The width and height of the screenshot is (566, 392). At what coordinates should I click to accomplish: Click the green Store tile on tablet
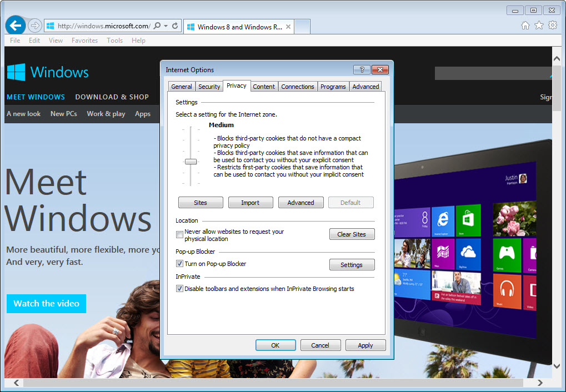tap(468, 220)
